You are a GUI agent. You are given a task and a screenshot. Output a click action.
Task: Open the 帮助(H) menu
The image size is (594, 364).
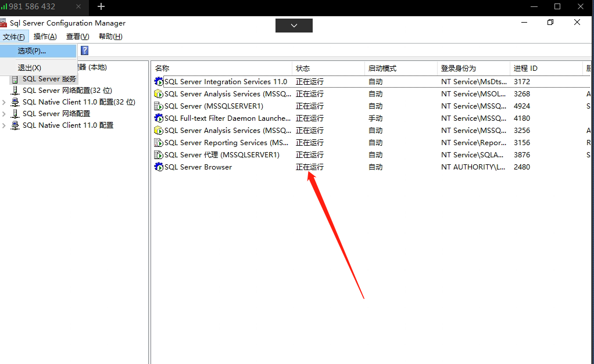tap(110, 37)
